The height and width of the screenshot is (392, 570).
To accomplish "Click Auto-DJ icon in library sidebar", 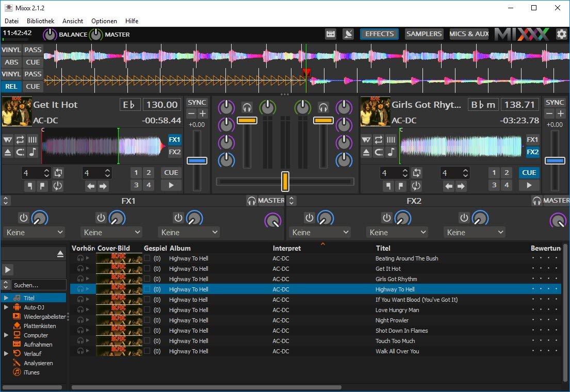I will click(17, 307).
